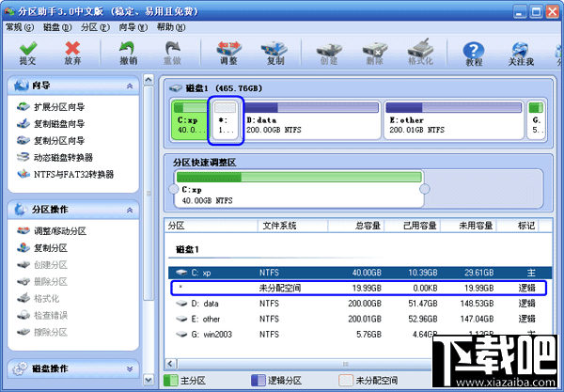Click the 总容量 column header

point(356,226)
